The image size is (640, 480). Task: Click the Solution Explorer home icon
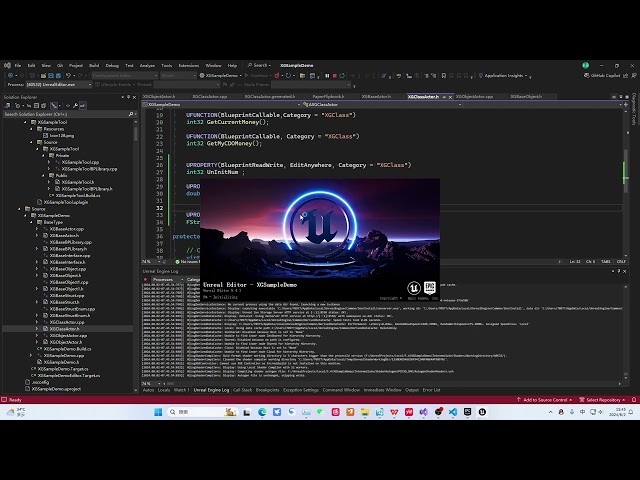pos(7,106)
